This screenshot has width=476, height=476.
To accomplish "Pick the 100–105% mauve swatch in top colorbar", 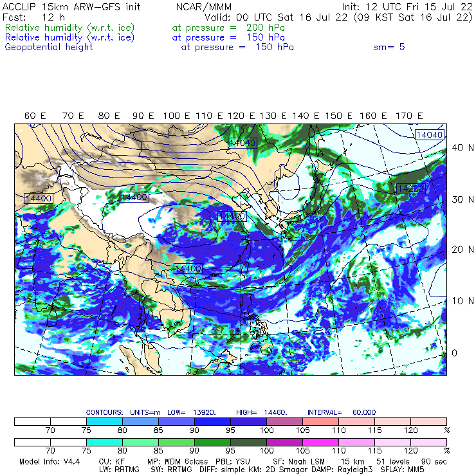I will coord(284,421).
